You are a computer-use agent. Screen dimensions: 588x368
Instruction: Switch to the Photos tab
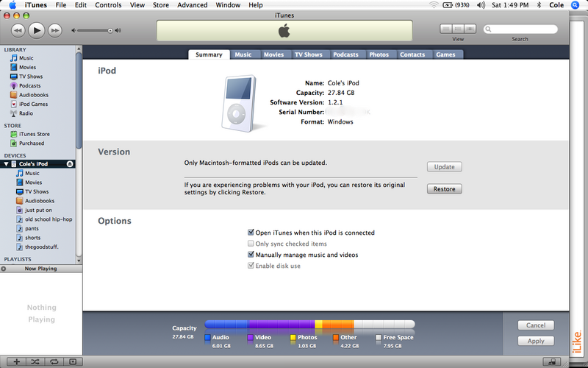[x=379, y=54]
